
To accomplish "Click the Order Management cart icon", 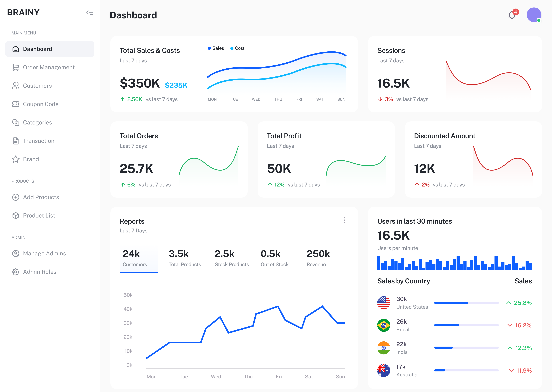I will point(16,67).
